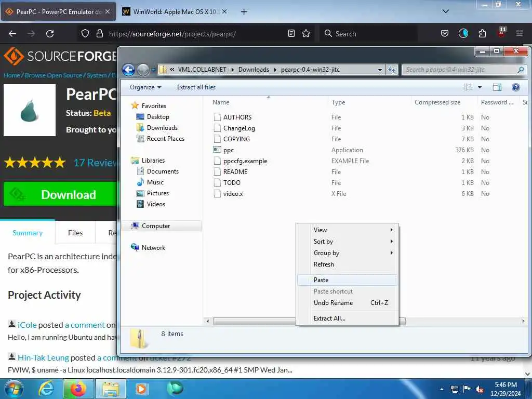Click Downloads in address breadcrumb
Viewport: 532px width, 399px height.
(254, 70)
